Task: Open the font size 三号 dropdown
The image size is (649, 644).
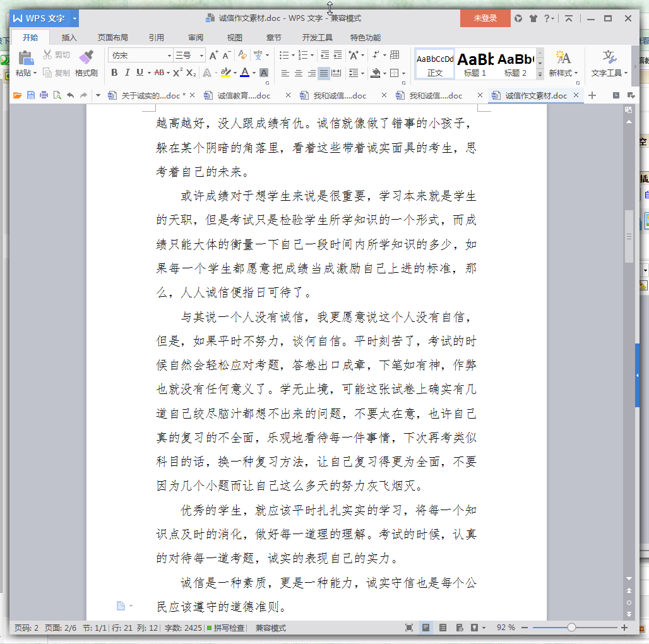Action: 201,56
